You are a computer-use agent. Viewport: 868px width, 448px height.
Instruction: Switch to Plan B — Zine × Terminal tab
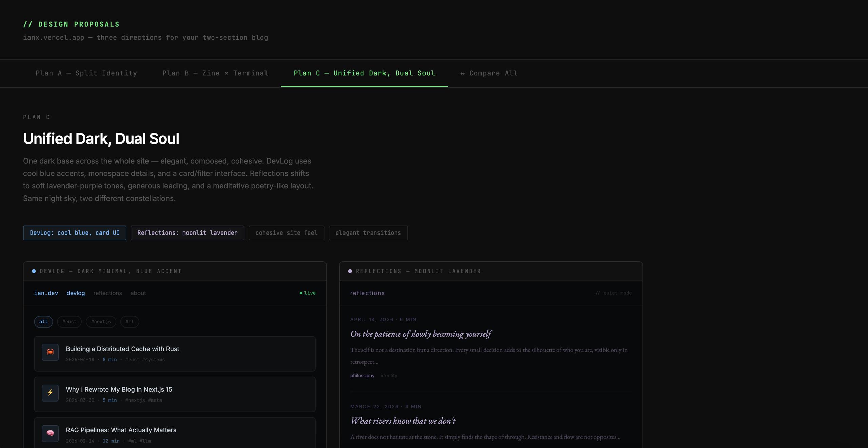tap(215, 73)
